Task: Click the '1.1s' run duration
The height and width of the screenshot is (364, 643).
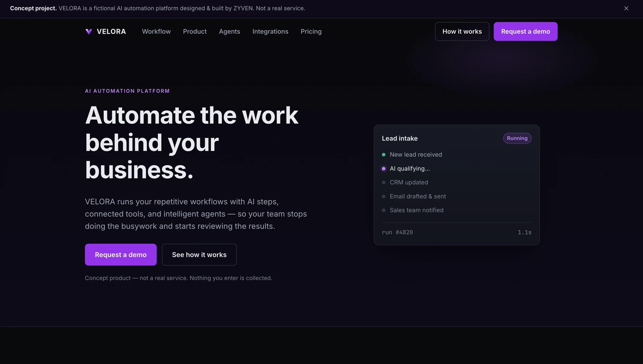Action: click(524, 232)
